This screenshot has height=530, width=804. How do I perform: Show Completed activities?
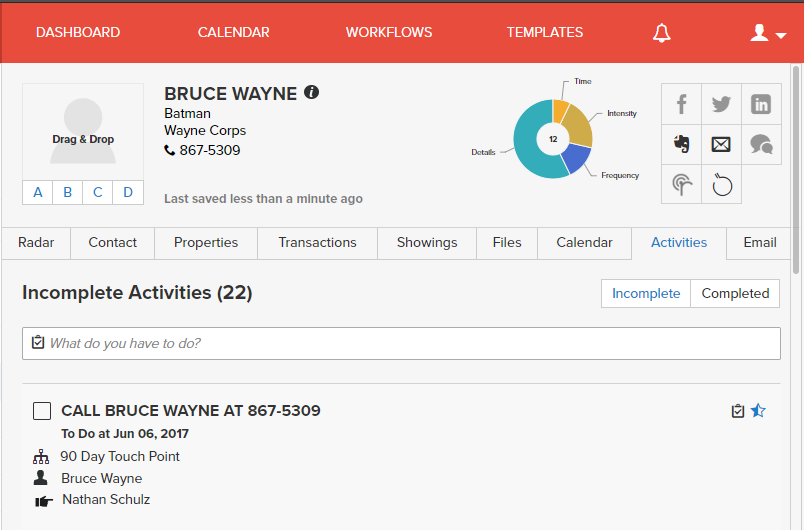tap(735, 293)
